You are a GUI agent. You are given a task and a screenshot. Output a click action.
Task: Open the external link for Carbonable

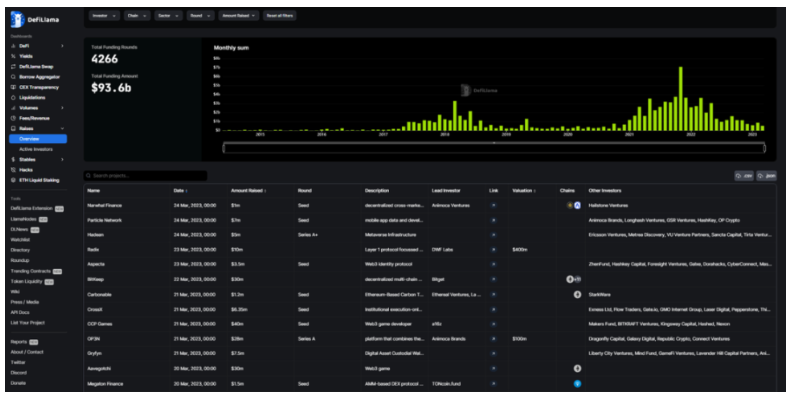click(493, 295)
